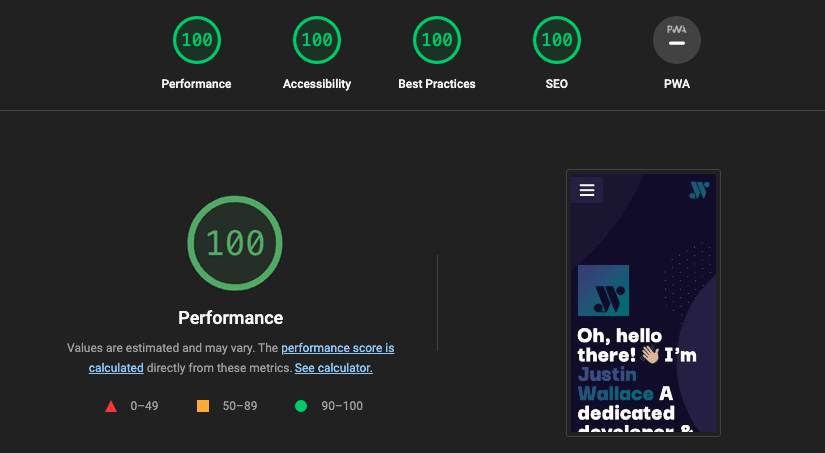
Task: Click the large 100 Performance gauge
Action: point(235,243)
